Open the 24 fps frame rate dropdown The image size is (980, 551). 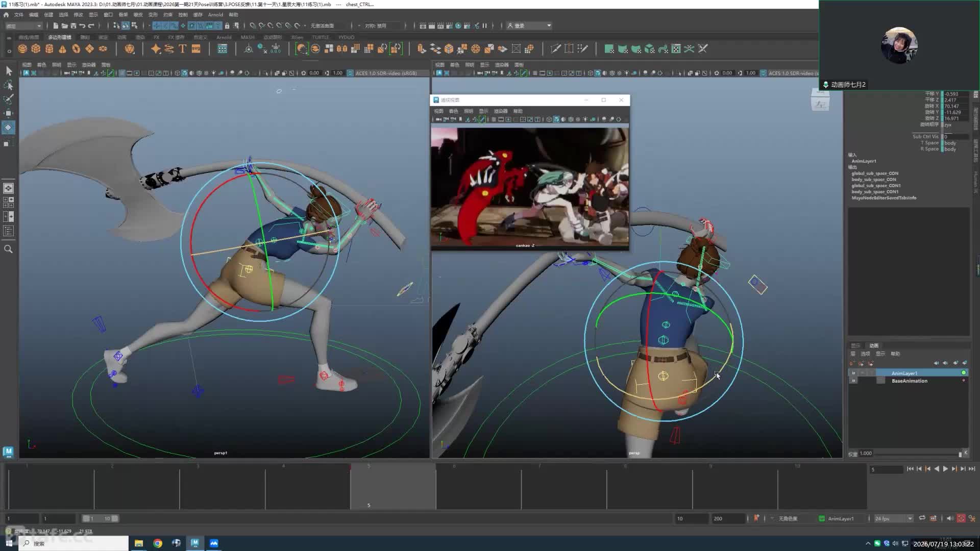tap(893, 518)
